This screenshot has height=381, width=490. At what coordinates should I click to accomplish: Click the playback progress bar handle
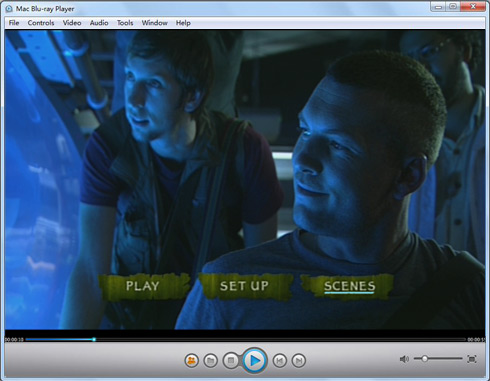94,339
